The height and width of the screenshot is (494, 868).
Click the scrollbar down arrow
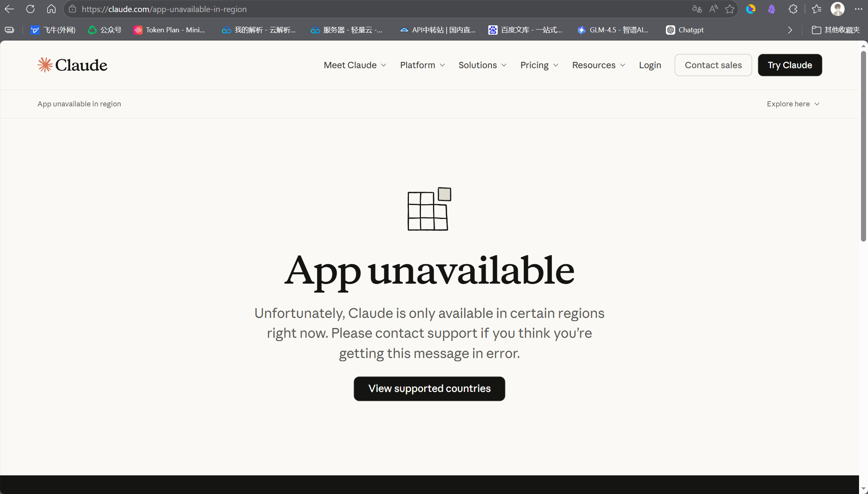click(863, 489)
